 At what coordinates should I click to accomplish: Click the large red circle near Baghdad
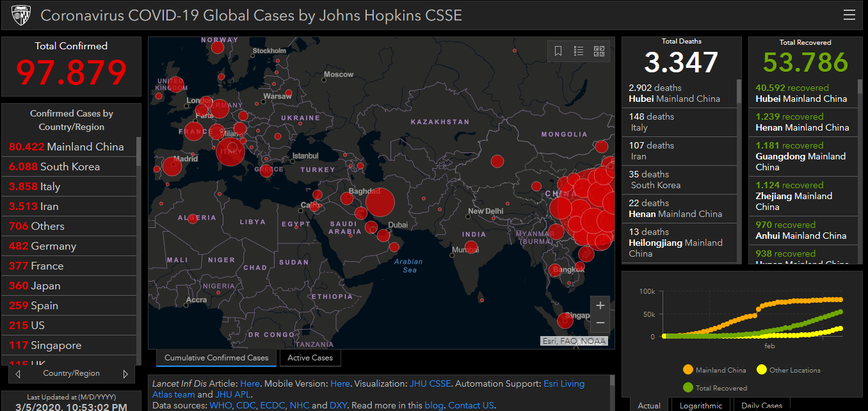coord(380,202)
